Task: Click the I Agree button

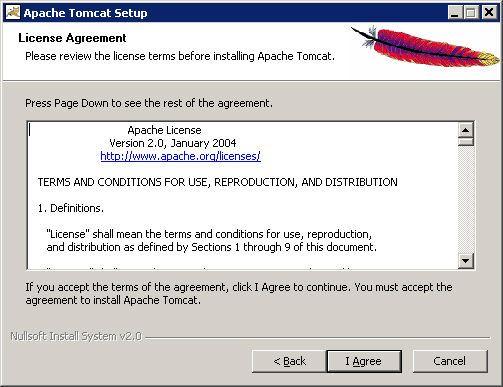Action: [364, 361]
